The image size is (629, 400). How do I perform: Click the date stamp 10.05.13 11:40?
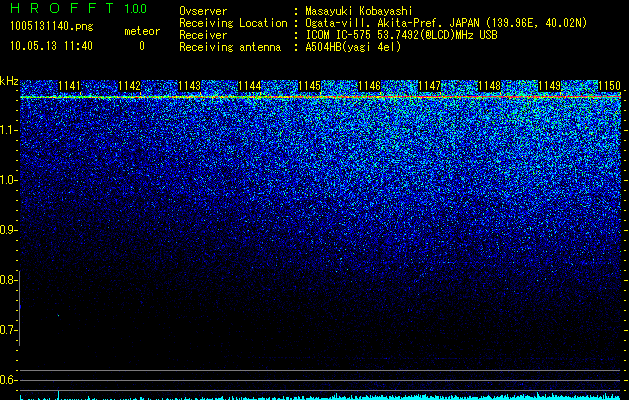[x=51, y=46]
